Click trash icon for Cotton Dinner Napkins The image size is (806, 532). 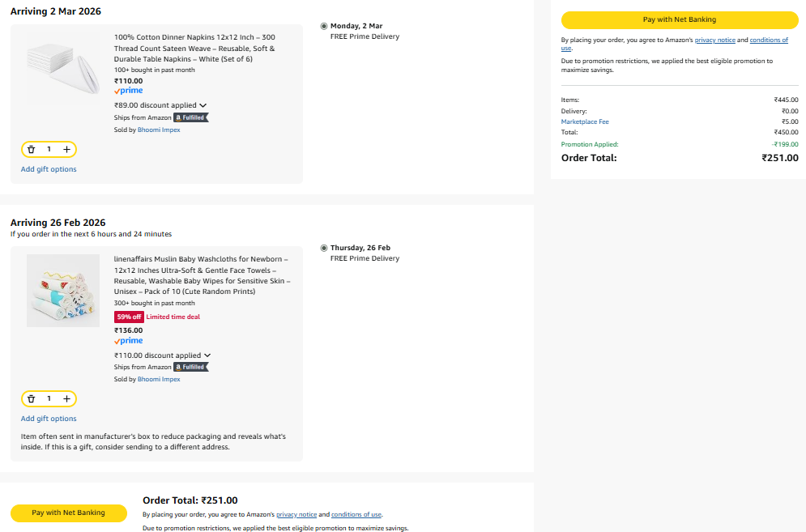click(x=31, y=149)
